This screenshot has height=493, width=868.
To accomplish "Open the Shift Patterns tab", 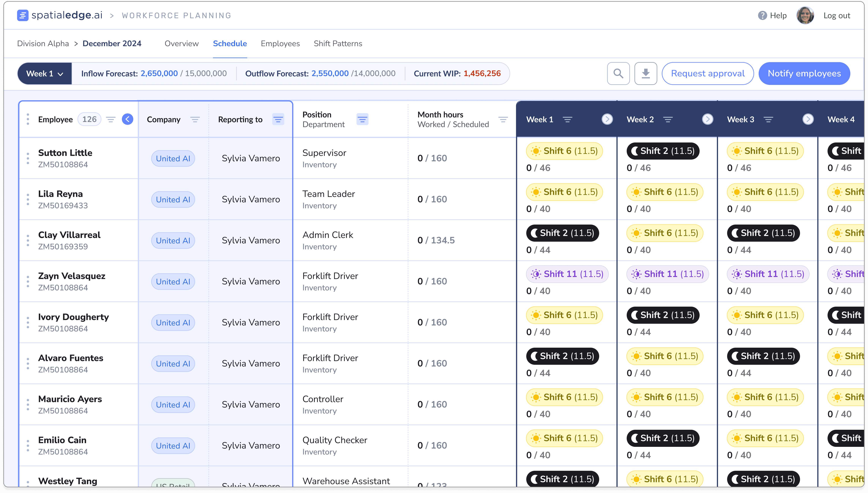I will pyautogui.click(x=338, y=44).
